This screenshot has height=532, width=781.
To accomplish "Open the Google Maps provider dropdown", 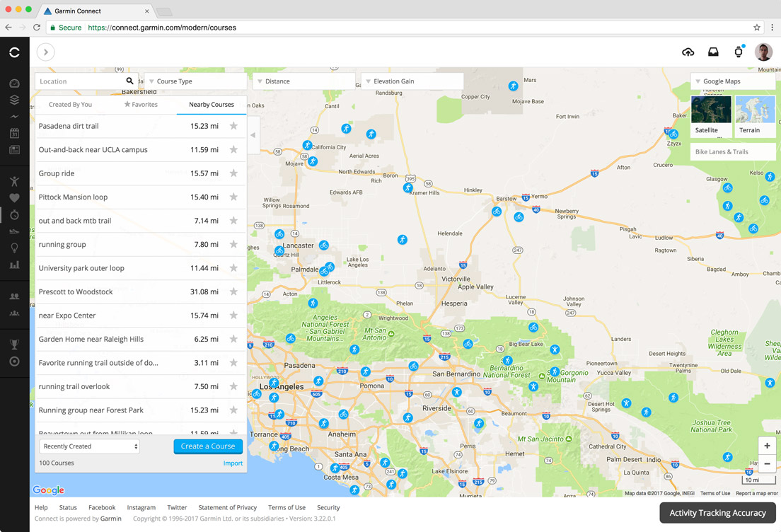I will coord(733,81).
